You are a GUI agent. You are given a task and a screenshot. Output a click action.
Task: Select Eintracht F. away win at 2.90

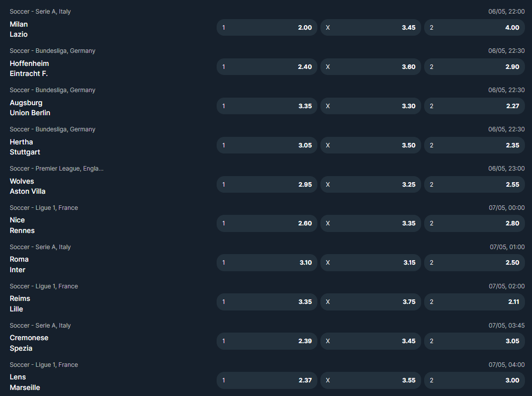[474, 67]
